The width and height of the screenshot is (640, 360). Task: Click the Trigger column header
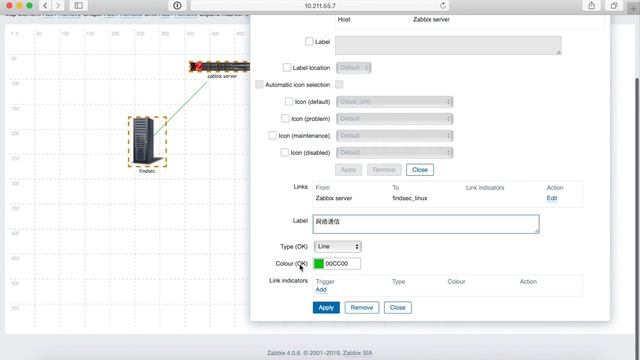pos(325,282)
